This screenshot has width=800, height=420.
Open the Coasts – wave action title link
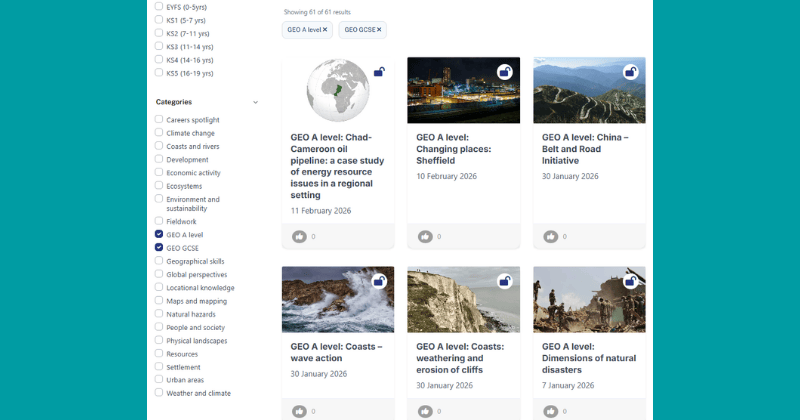point(336,352)
